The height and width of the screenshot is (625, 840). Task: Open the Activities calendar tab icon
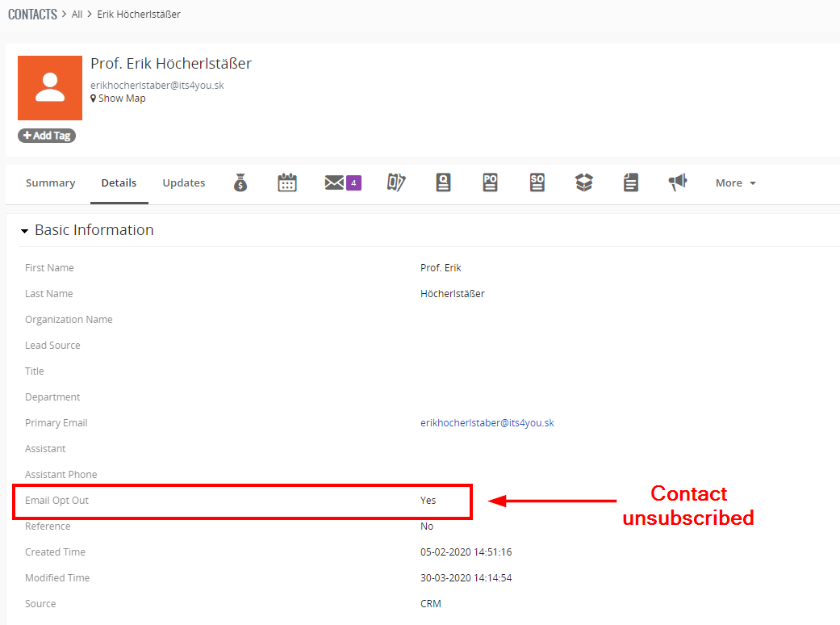tap(287, 182)
